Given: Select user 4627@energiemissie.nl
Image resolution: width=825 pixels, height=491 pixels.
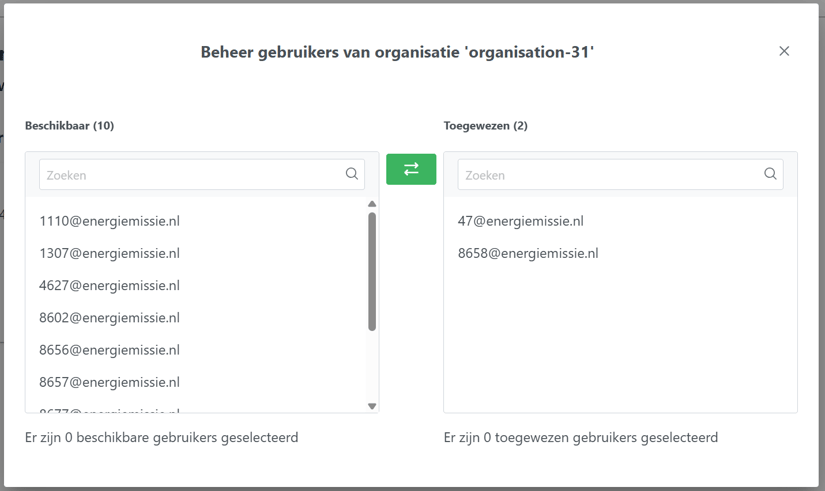Looking at the screenshot, I should (x=110, y=285).
